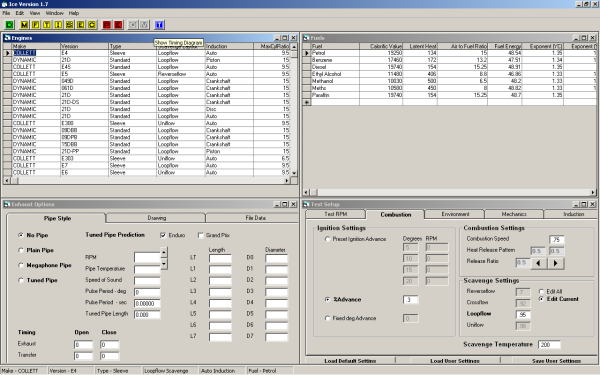The width and height of the screenshot is (600, 375).
Task: Toggle the Enduro checkbox
Action: pyautogui.click(x=163, y=235)
